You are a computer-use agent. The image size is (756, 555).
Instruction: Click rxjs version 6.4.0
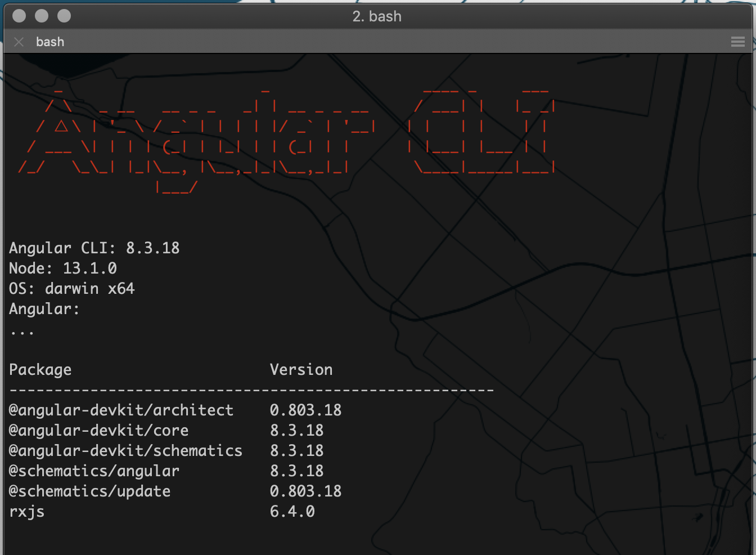click(x=292, y=511)
